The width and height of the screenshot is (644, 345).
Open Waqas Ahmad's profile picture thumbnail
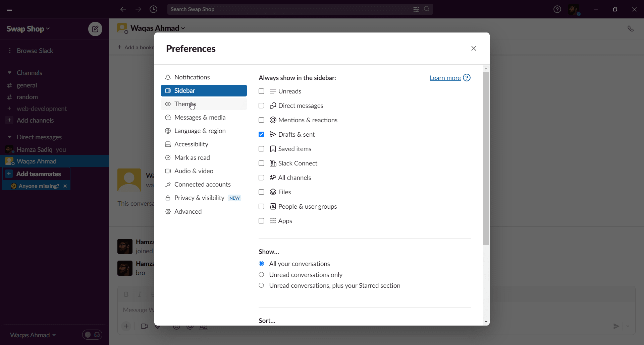click(129, 180)
